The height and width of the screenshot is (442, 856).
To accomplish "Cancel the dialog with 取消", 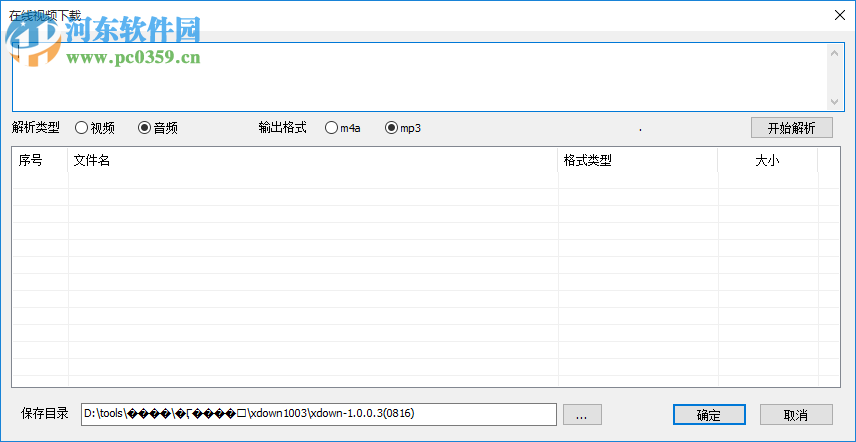I will [796, 415].
